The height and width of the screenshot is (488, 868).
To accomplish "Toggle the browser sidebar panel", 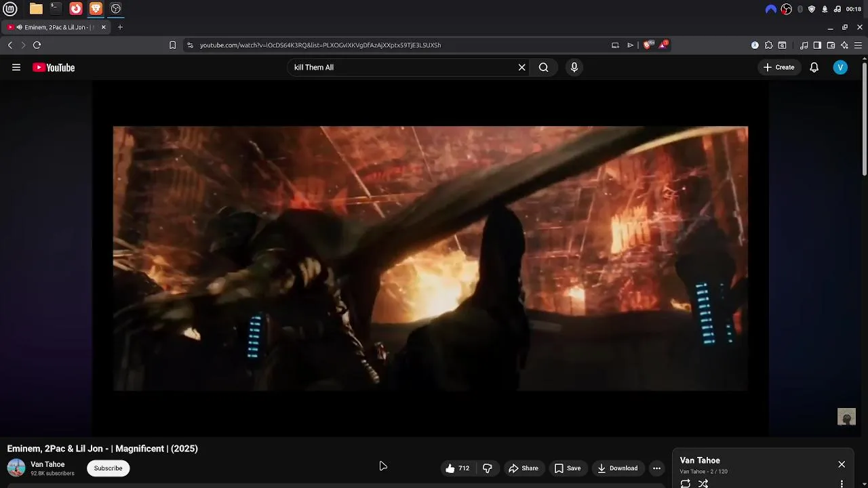I will [x=817, y=45].
